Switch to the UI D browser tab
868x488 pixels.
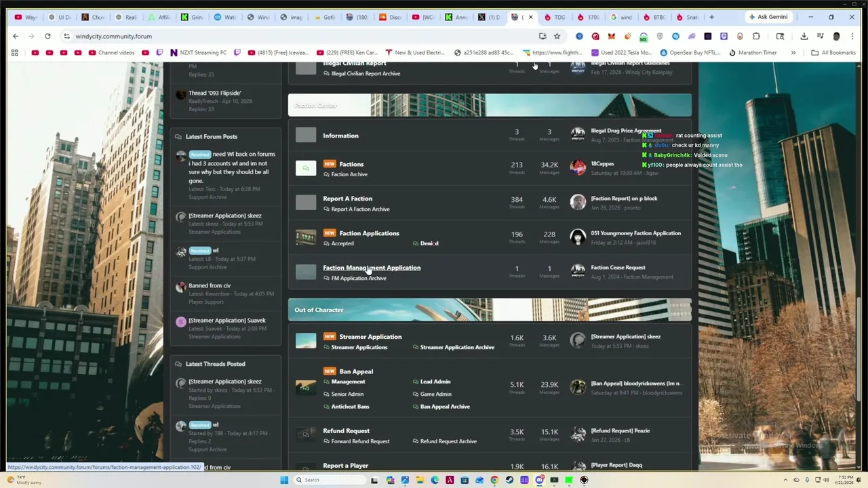click(x=60, y=17)
